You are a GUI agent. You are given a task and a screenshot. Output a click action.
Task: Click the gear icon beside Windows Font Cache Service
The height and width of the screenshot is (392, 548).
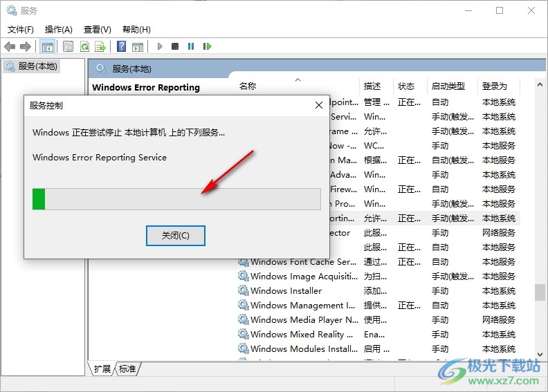tap(244, 261)
